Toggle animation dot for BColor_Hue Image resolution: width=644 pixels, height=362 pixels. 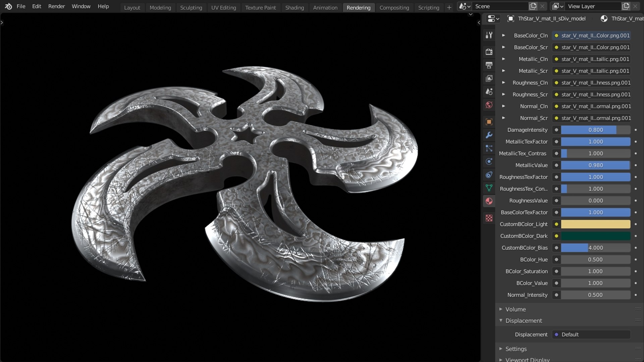click(x=636, y=259)
